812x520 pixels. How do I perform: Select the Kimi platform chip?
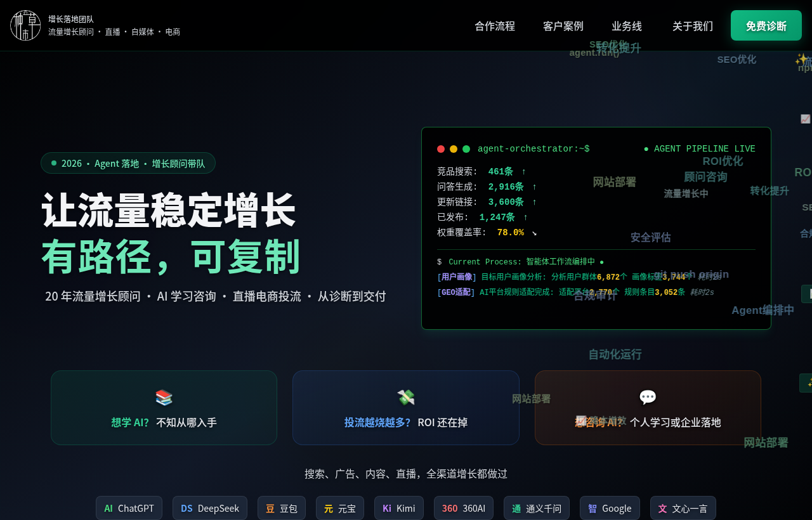point(399,508)
